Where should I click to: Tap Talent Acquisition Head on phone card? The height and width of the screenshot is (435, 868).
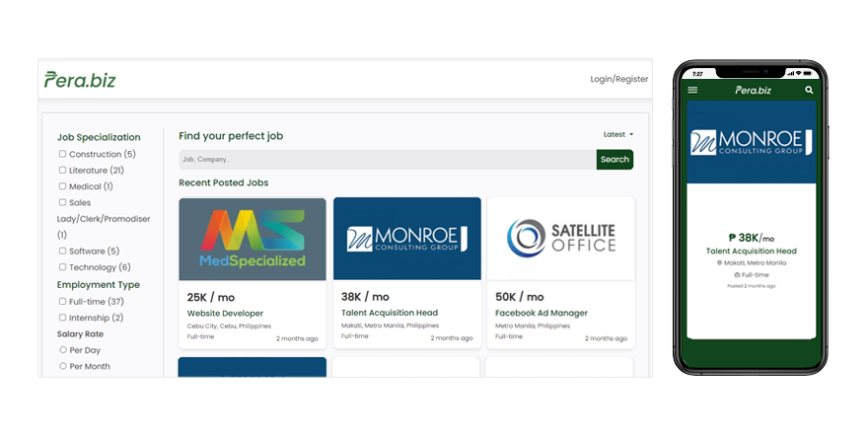(x=752, y=251)
